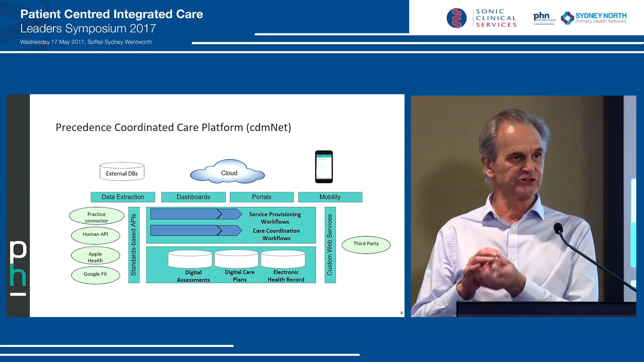
Task: Click the External DBs database cylinder
Action: (x=121, y=172)
